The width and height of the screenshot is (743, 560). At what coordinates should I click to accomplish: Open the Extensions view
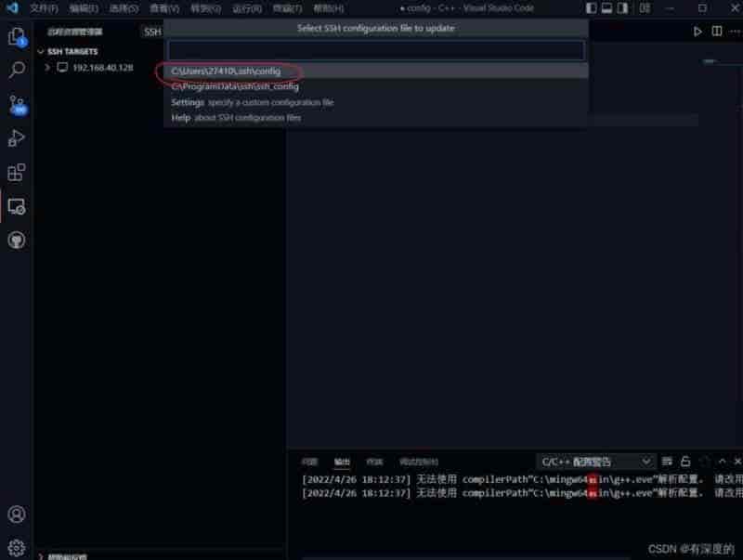coord(16,172)
